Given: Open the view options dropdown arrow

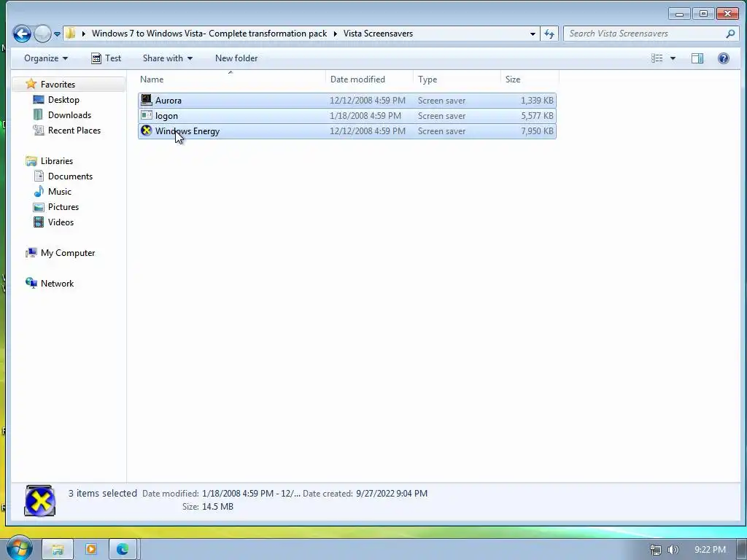Looking at the screenshot, I should tap(673, 58).
